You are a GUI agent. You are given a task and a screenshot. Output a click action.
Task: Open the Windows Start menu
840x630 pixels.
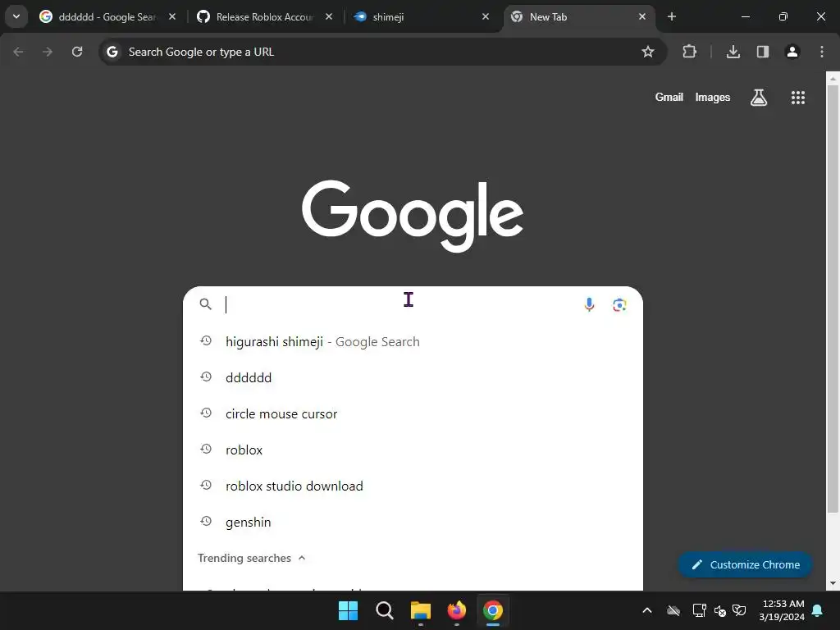click(348, 610)
